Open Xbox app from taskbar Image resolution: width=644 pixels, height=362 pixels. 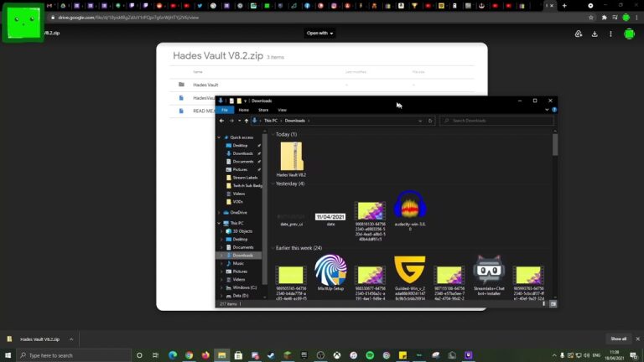337,355
